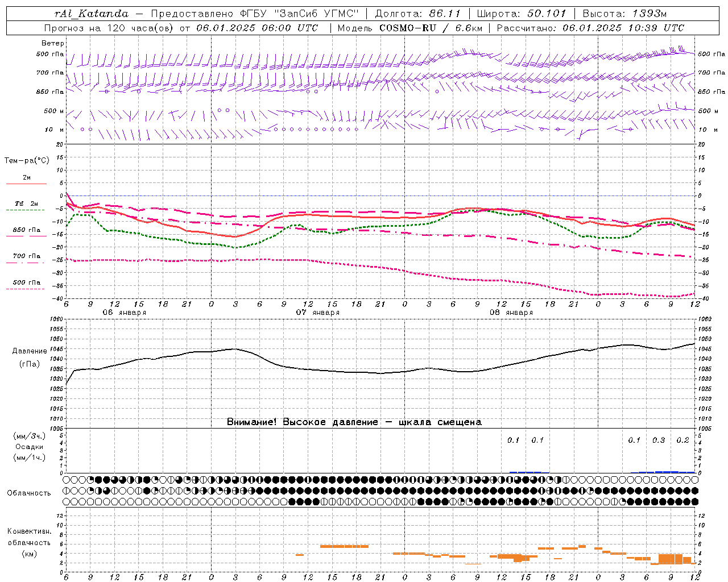
Task: Click the warning Внимание! Высокое давление – шкала смещена
Action: 354,422
